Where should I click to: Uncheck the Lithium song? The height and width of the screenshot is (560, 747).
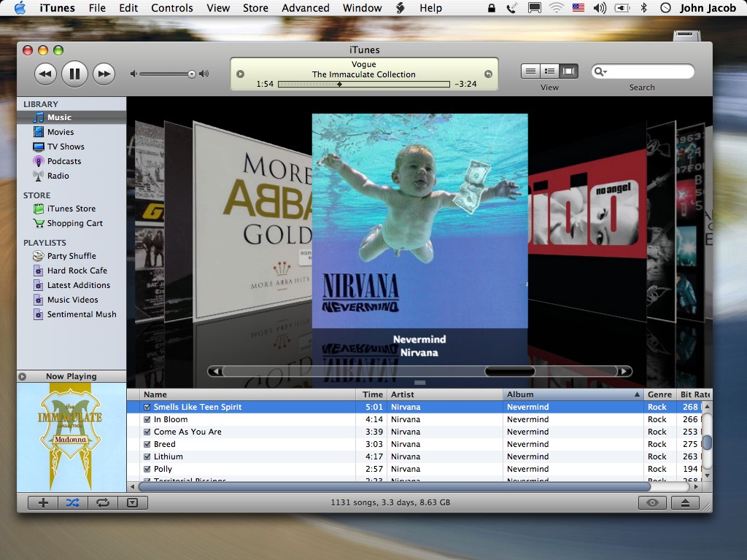147,456
